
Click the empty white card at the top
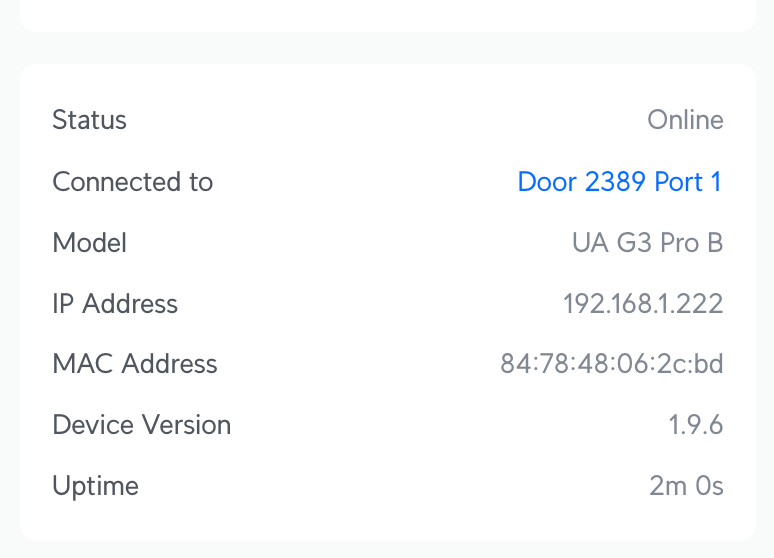387,14
